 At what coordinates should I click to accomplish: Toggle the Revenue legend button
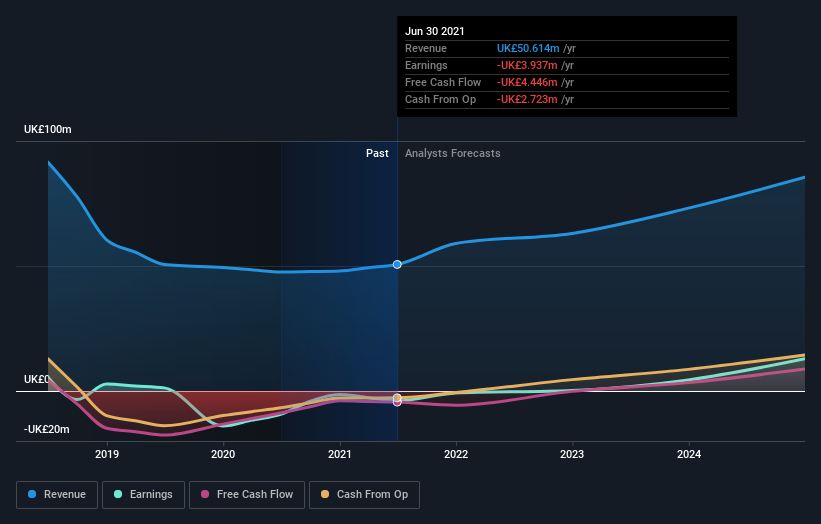[x=57, y=495]
